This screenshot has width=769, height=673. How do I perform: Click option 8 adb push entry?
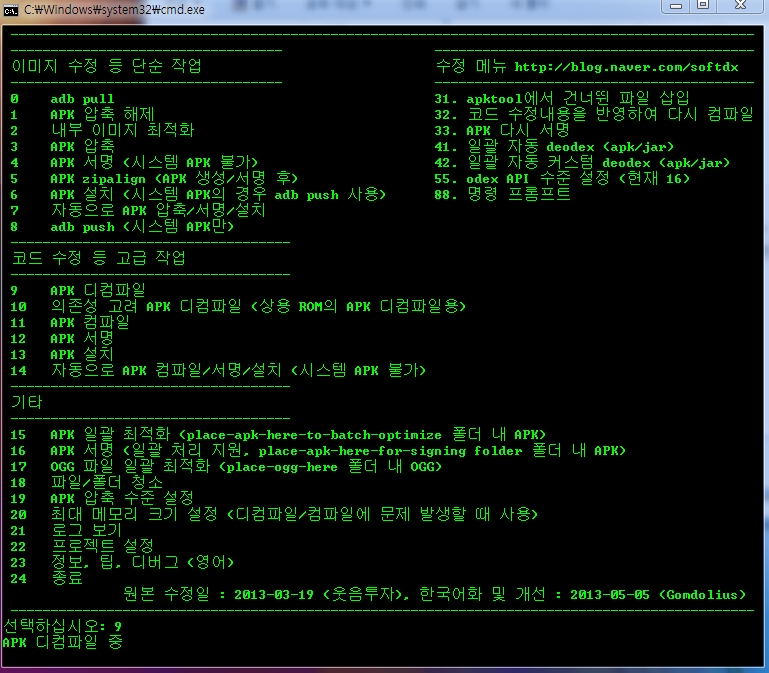pos(142,226)
